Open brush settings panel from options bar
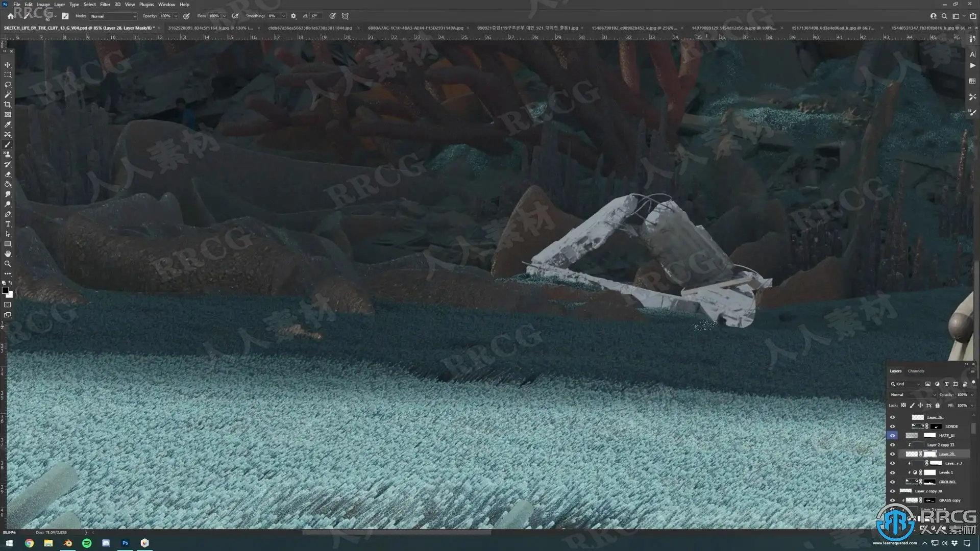The width and height of the screenshot is (980, 551). click(x=65, y=16)
